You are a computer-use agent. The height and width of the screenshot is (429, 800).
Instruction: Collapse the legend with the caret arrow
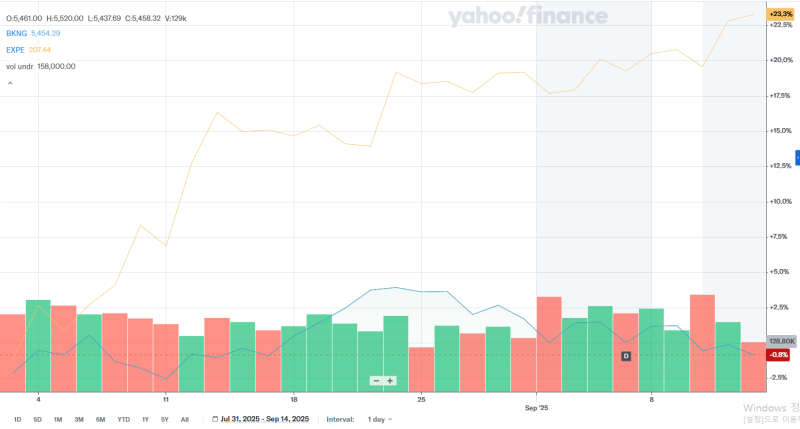coord(10,83)
